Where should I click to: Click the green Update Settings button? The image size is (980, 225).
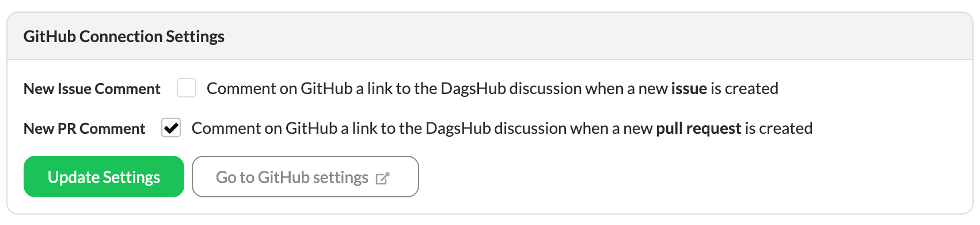tap(104, 177)
